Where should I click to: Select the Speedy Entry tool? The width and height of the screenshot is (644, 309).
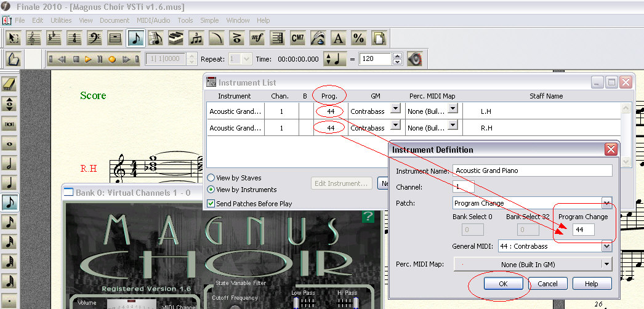click(x=155, y=38)
